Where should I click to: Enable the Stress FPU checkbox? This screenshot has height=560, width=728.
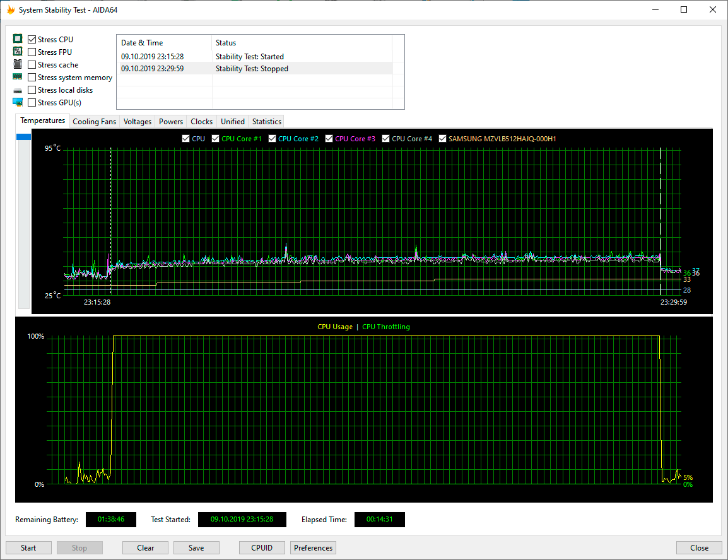click(x=32, y=52)
